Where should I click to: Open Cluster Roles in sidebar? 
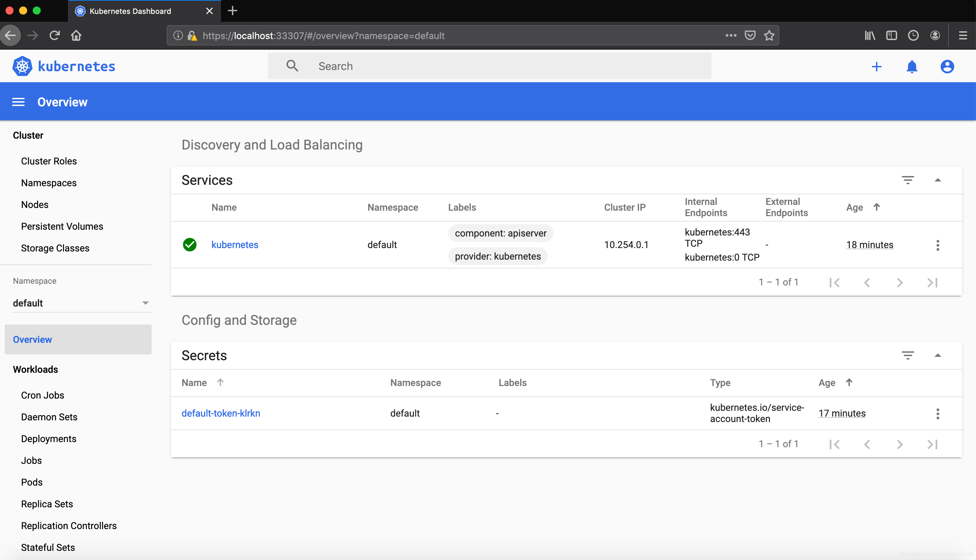click(49, 161)
